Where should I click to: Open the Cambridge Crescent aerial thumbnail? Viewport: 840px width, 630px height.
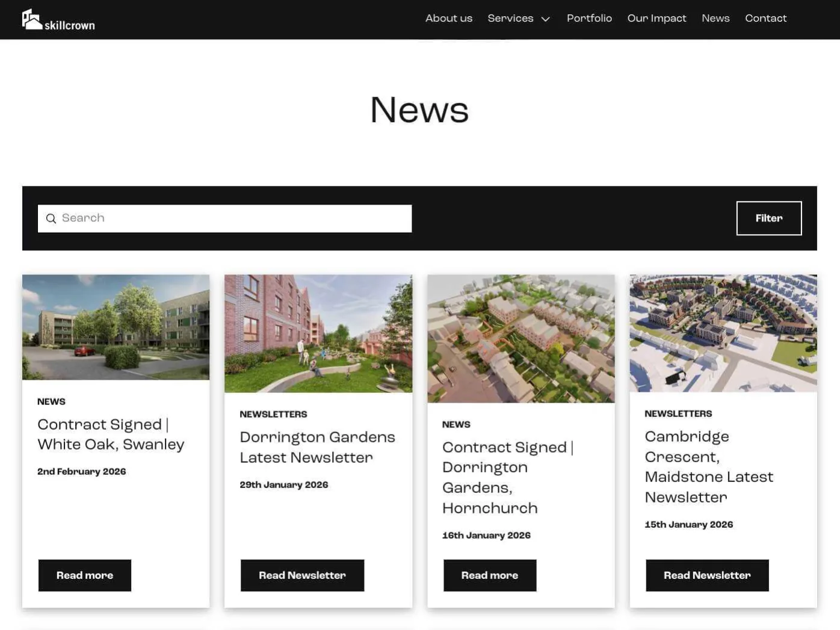723,333
